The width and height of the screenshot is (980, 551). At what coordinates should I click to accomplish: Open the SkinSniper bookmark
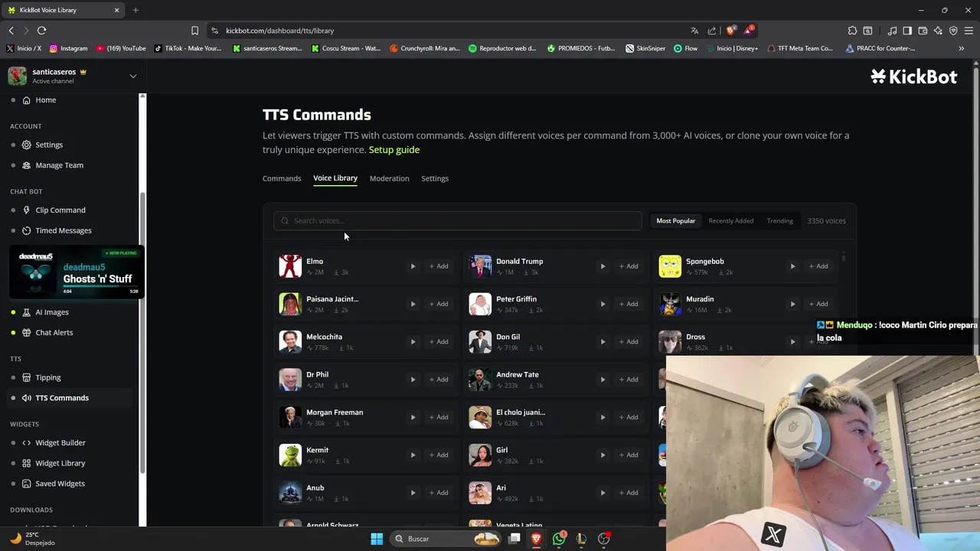(645, 48)
